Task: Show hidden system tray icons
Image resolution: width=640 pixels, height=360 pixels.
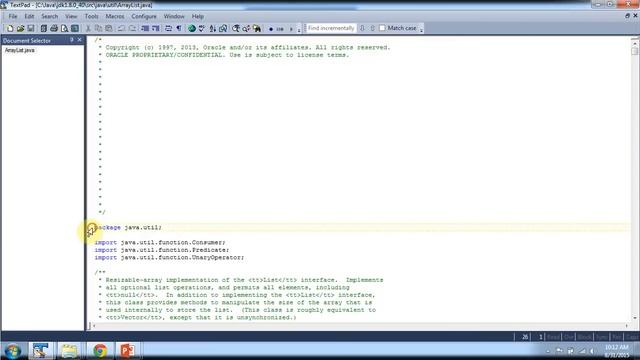Action: click(548, 351)
